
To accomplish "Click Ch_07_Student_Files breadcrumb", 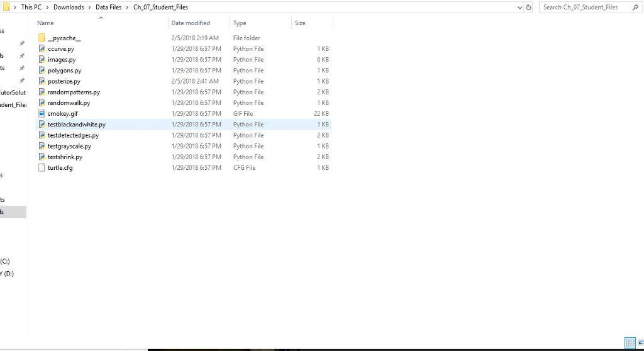I will coord(160,7).
